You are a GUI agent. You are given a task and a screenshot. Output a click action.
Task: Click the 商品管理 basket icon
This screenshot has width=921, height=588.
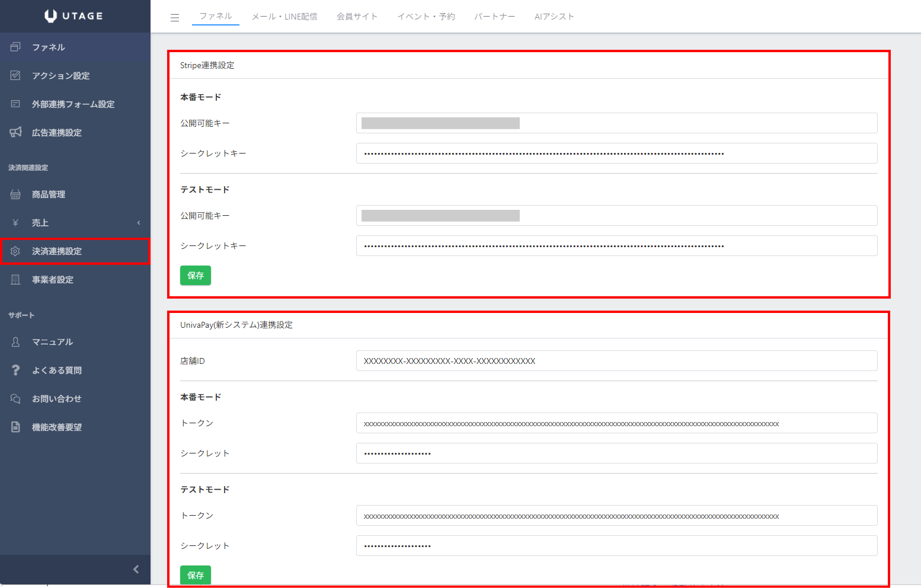pos(15,194)
